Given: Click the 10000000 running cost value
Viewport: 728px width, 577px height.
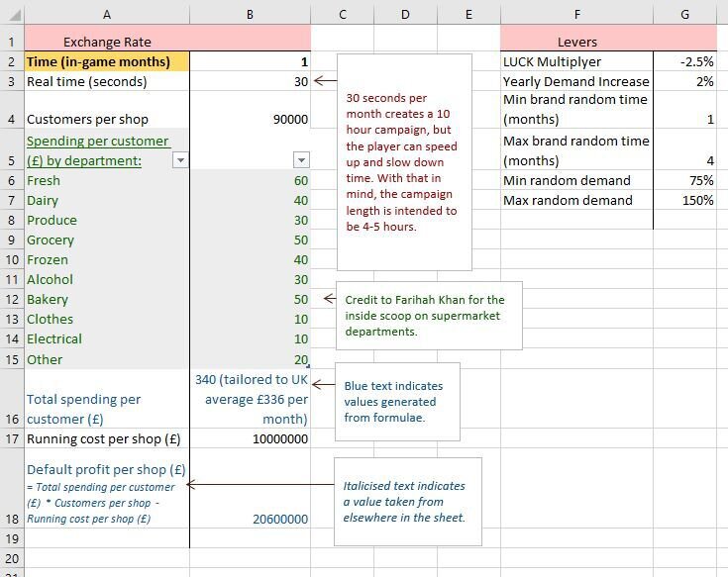Looking at the screenshot, I should [251, 438].
